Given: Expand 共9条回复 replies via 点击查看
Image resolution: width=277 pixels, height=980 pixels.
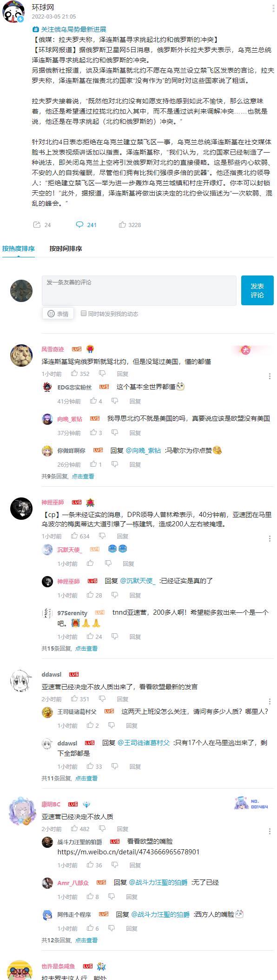Looking at the screenshot, I should click(83, 476).
